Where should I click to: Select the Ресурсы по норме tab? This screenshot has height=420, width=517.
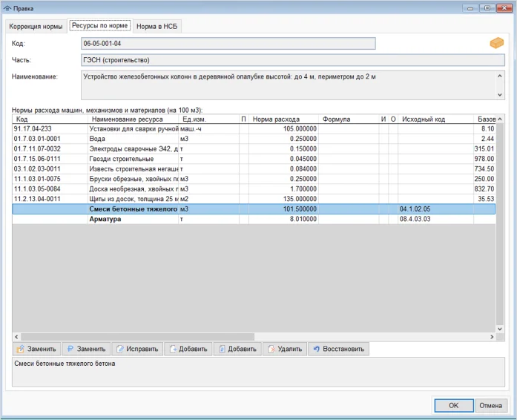pyautogui.click(x=100, y=25)
